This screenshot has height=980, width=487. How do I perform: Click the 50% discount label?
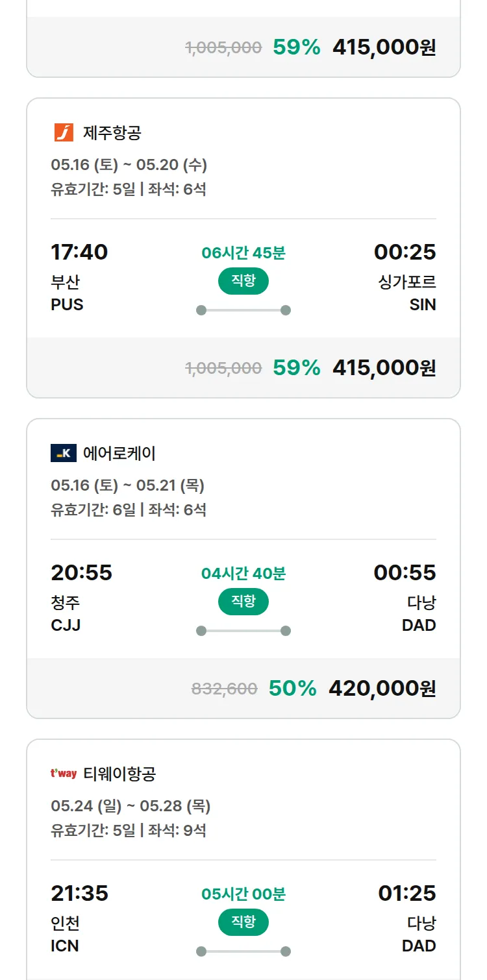tap(292, 688)
